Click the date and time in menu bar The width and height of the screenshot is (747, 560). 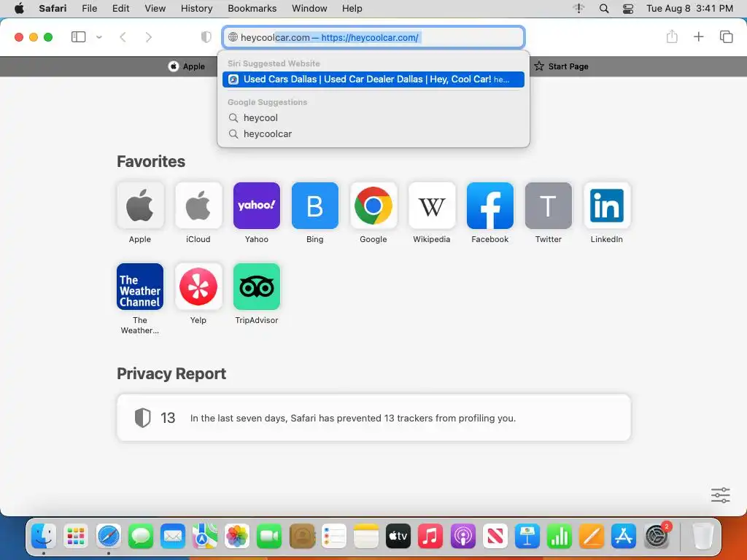tap(689, 8)
